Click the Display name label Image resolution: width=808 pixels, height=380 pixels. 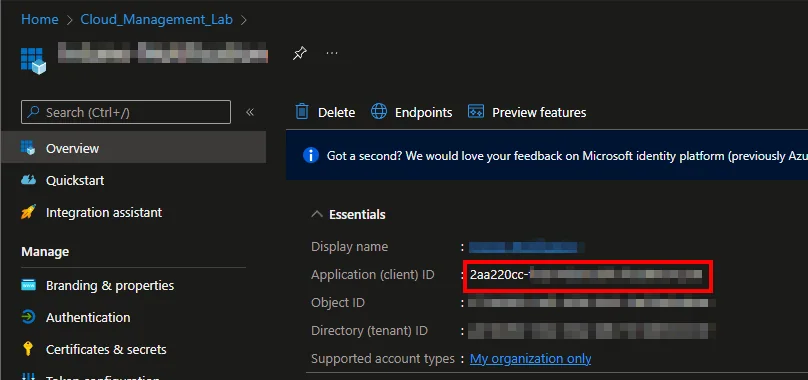click(x=349, y=246)
